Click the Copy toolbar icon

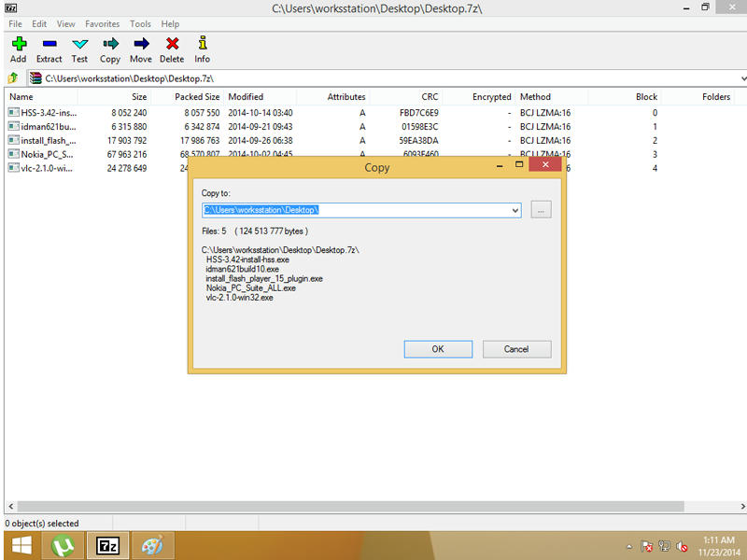[x=110, y=44]
